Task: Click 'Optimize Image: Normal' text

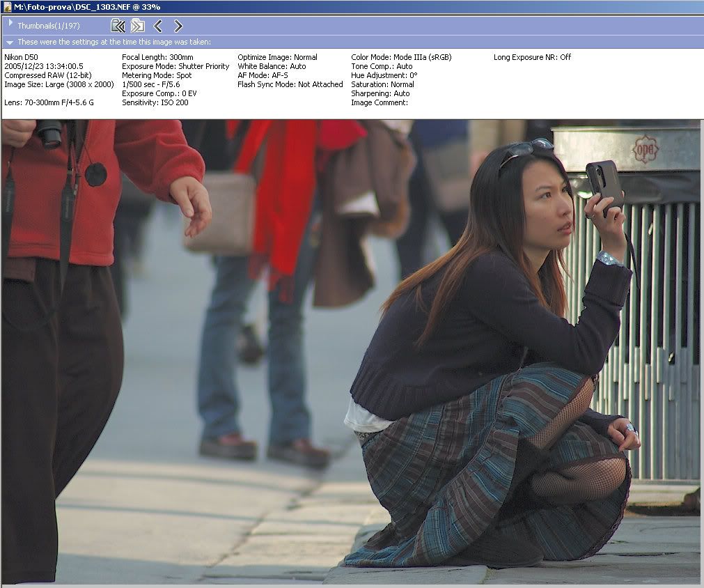Action: pyautogui.click(x=277, y=57)
